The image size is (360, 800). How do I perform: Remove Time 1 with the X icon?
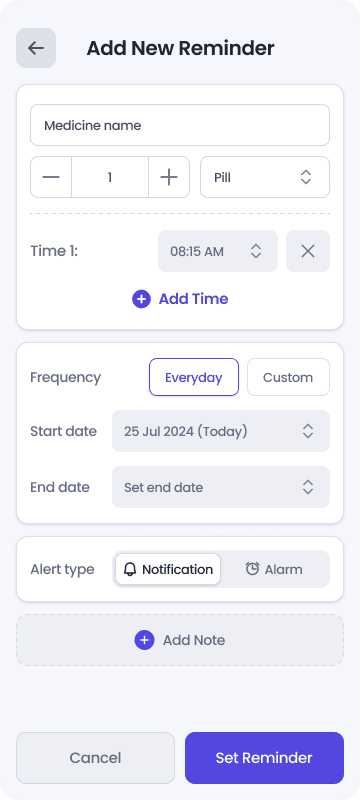307,251
